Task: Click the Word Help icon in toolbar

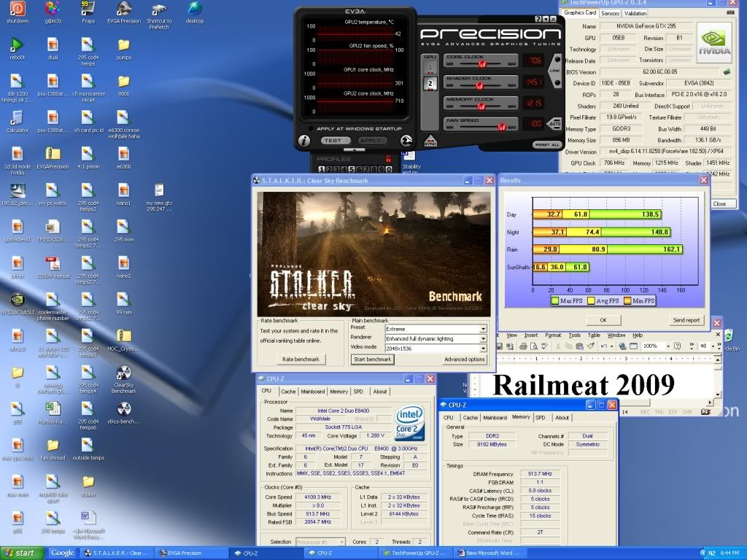Action: click(678, 346)
